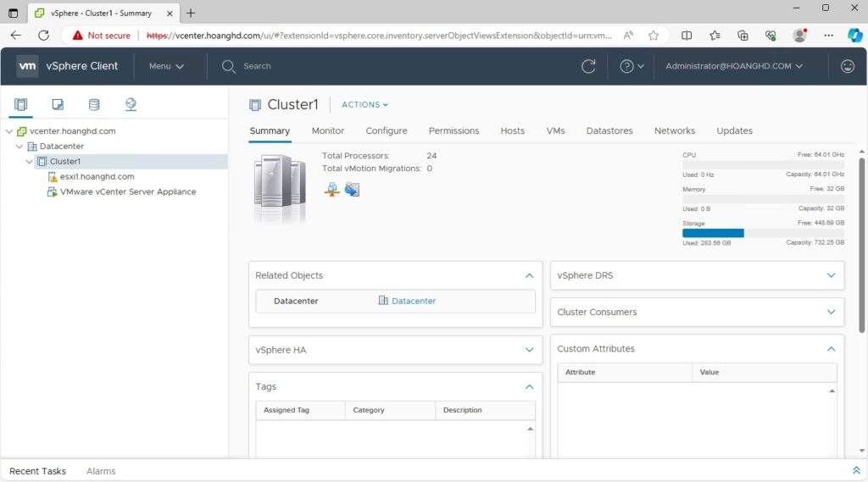Collapse the Related Objects panel
Screen dimensions: 868x482
(529, 275)
